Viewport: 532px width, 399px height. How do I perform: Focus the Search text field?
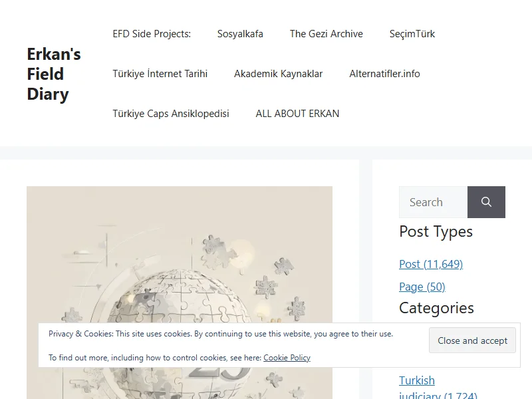click(x=433, y=202)
